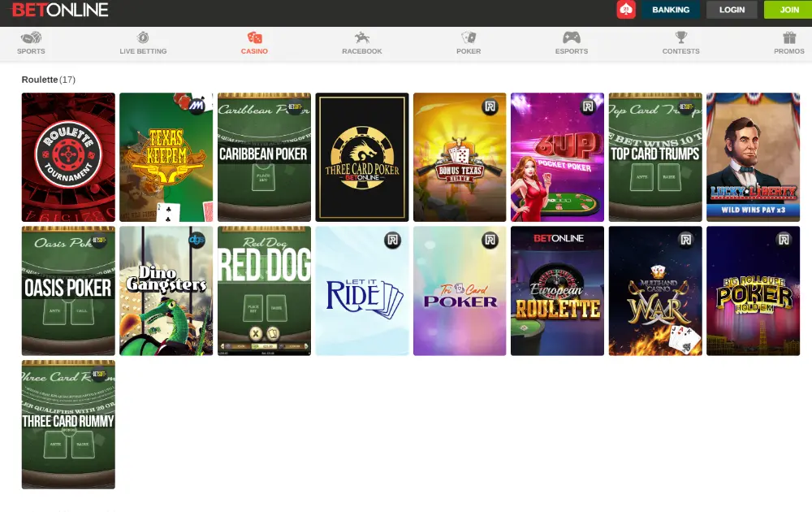
Task: Open Multihand Casino War game
Action: tap(655, 291)
